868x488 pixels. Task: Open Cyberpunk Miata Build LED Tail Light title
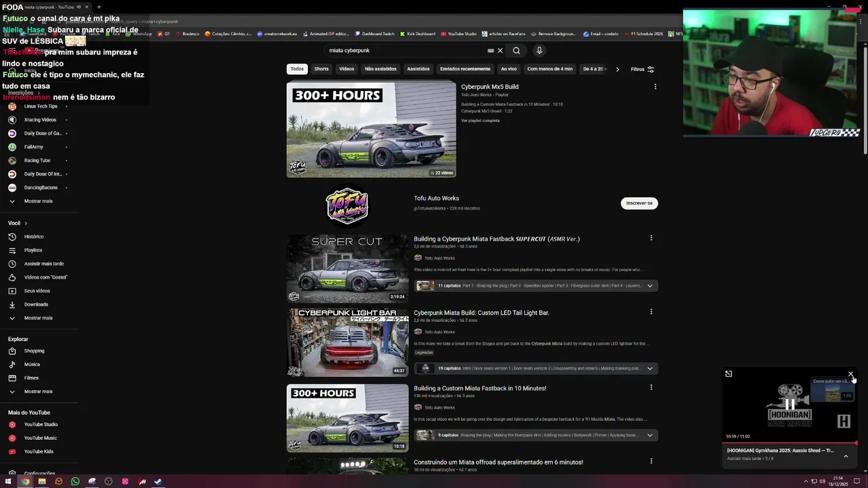tap(481, 313)
